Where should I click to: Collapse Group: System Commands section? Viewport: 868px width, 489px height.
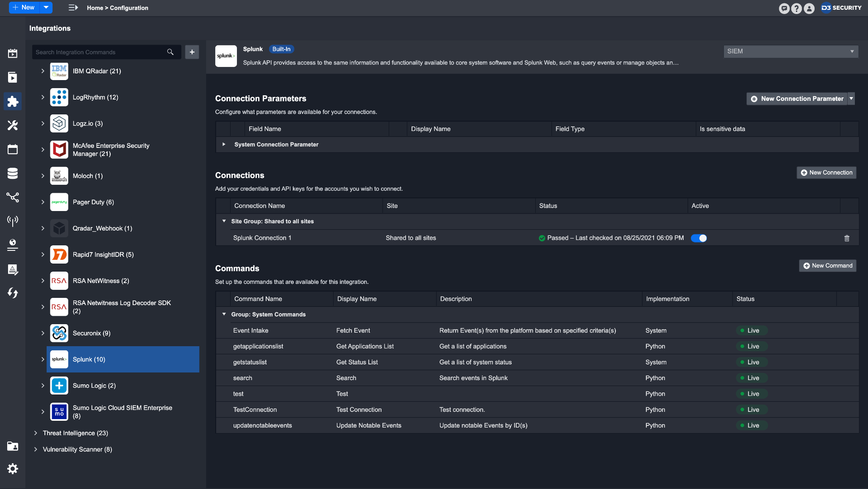coord(224,314)
